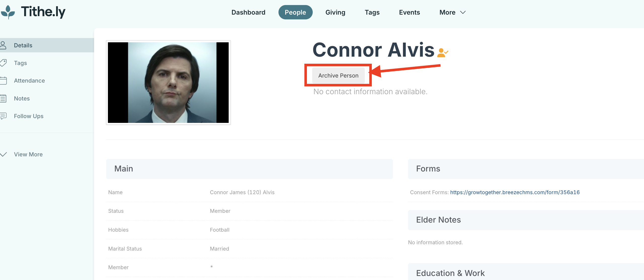
Task: Click the Archive Person button
Action: (338, 76)
